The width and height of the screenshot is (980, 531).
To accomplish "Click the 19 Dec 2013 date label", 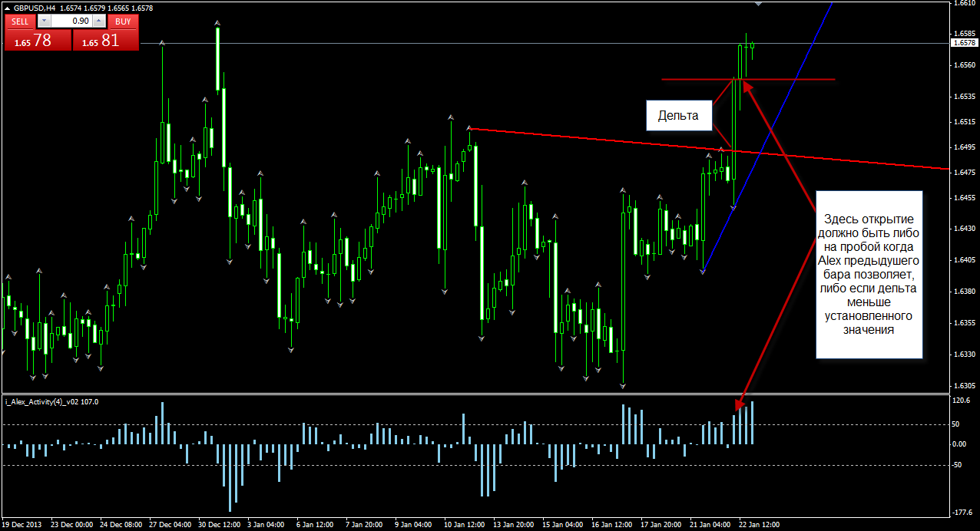I will pos(22,525).
